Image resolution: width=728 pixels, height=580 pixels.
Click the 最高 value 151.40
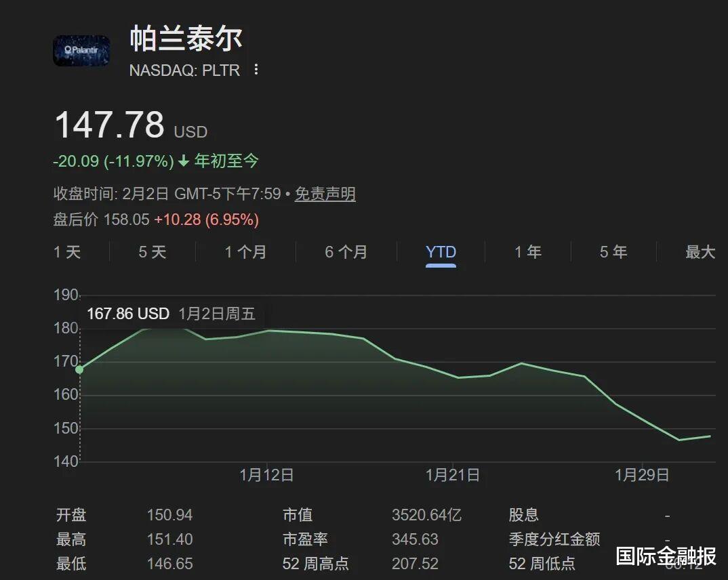point(169,539)
